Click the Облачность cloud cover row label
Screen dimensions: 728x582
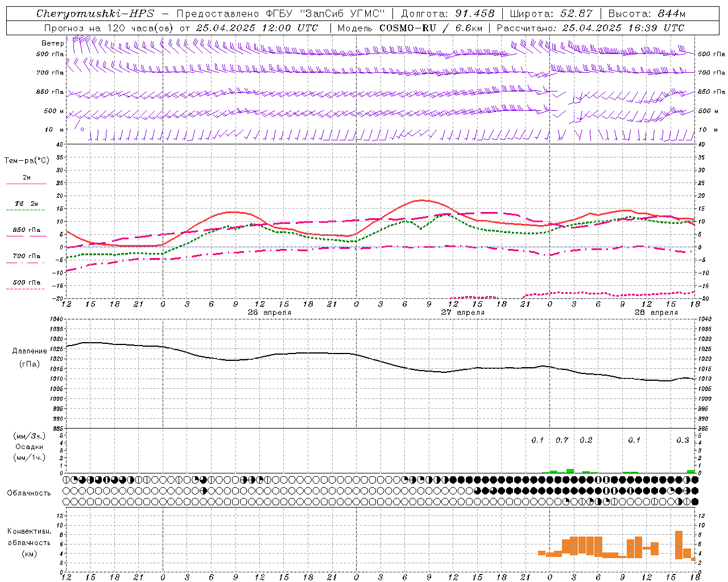29,493
